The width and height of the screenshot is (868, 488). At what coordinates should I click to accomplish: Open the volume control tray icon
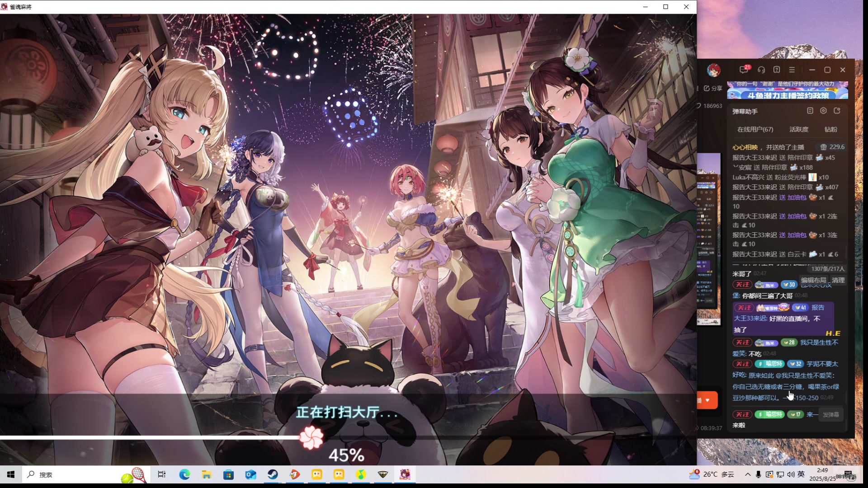pyautogui.click(x=791, y=474)
